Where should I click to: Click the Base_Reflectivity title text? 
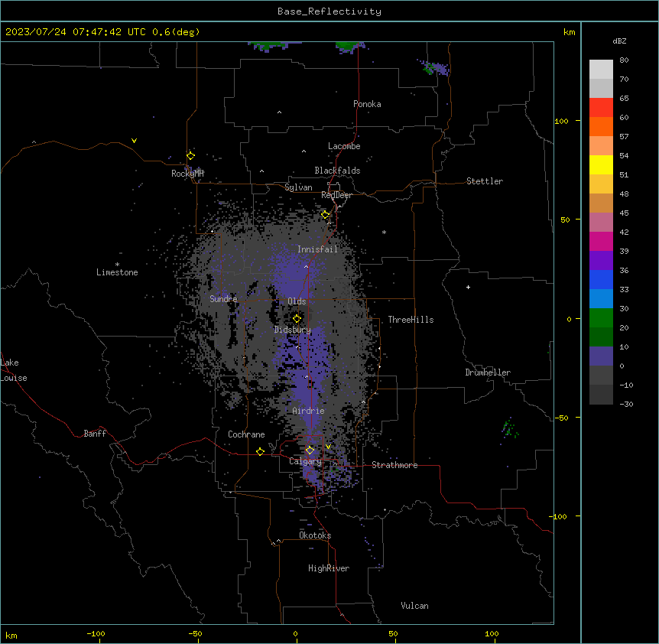coord(329,11)
